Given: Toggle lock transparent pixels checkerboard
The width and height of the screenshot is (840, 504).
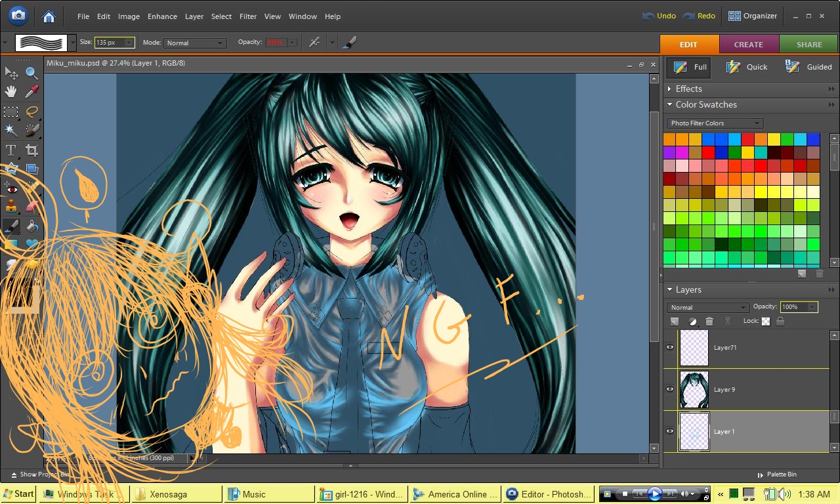Looking at the screenshot, I should click(766, 322).
